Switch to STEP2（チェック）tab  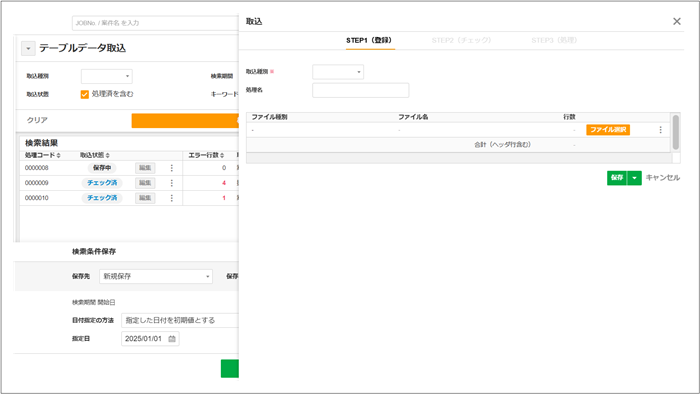(x=462, y=40)
